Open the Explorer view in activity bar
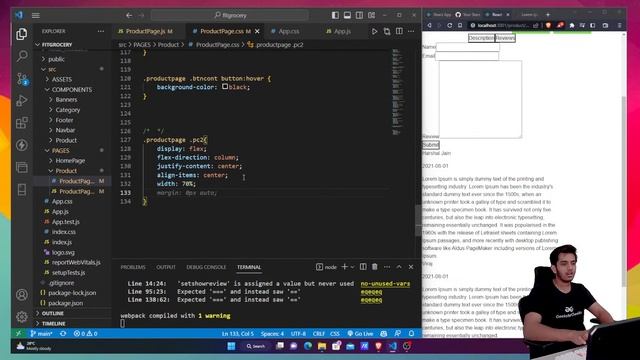The image size is (640, 360). (x=22, y=34)
